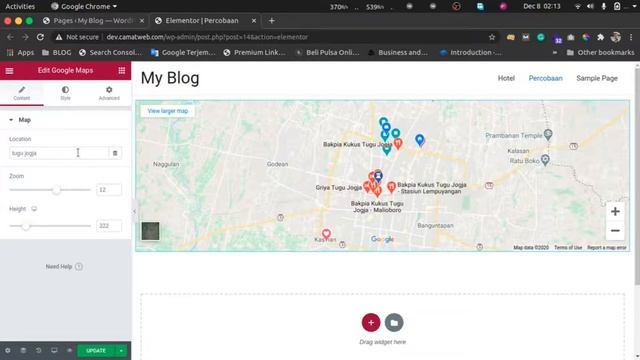The width and height of the screenshot is (640, 360).
Task: Click the Chrome address bar URL
Action: tap(207, 37)
